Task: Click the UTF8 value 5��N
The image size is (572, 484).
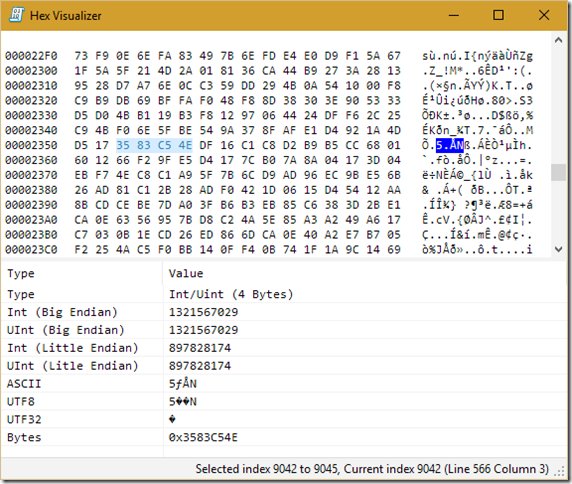Action: click(x=183, y=402)
